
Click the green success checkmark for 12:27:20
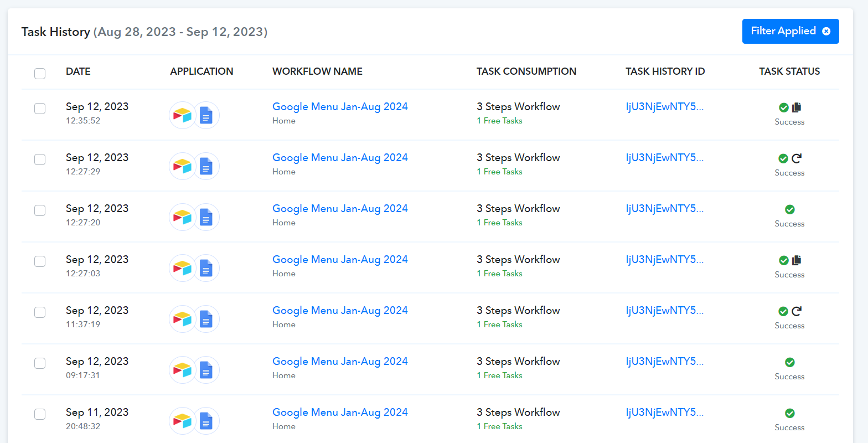[x=790, y=209]
